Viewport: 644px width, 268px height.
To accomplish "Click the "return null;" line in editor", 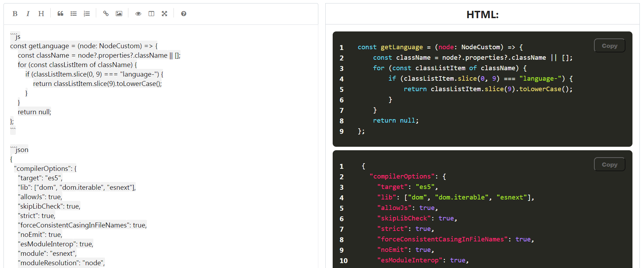I will [34, 112].
